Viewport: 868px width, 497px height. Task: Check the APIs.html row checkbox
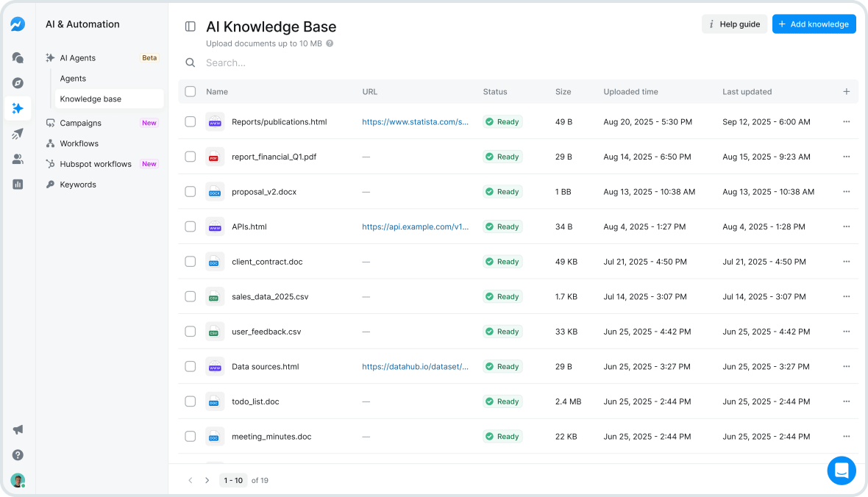point(191,226)
